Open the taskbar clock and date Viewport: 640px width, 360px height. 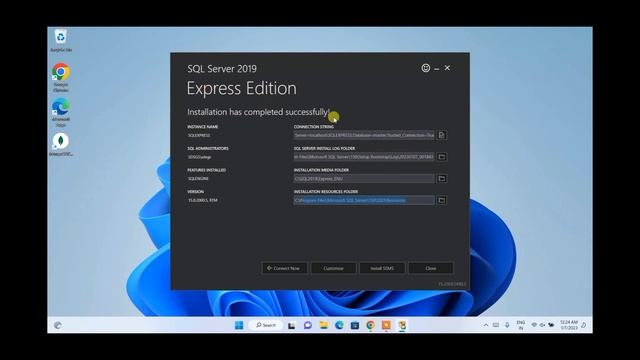569,325
